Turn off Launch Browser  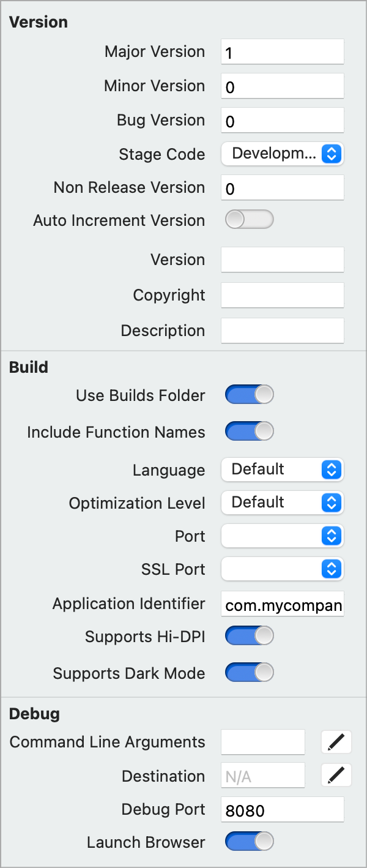250,842
